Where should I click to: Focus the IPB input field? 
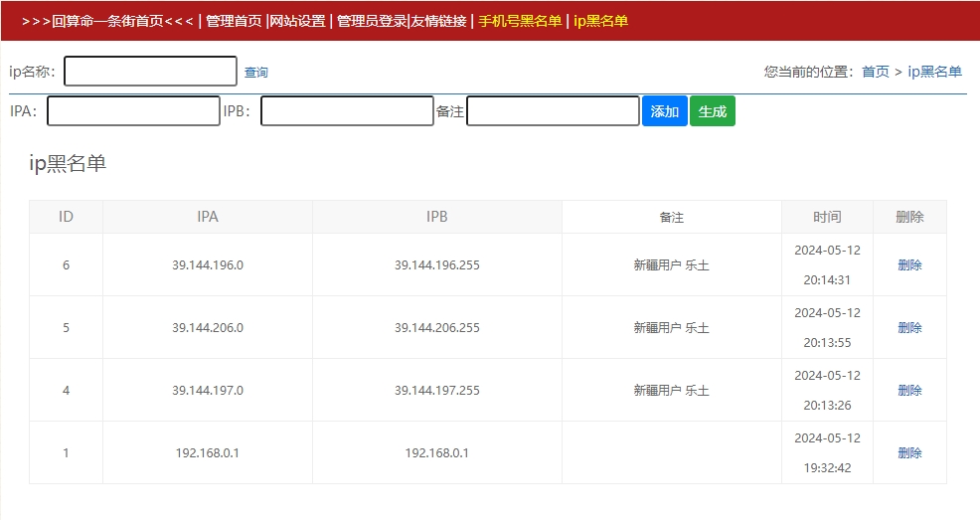(347, 111)
